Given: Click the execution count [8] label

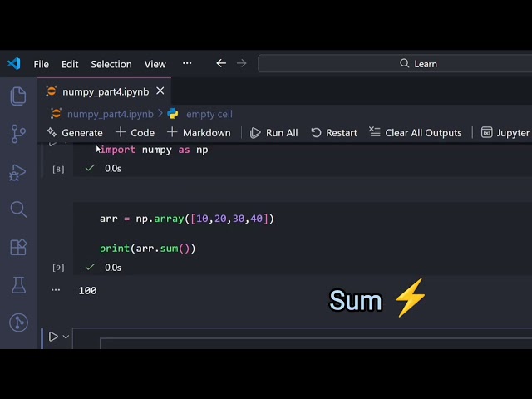Looking at the screenshot, I should coord(58,169).
